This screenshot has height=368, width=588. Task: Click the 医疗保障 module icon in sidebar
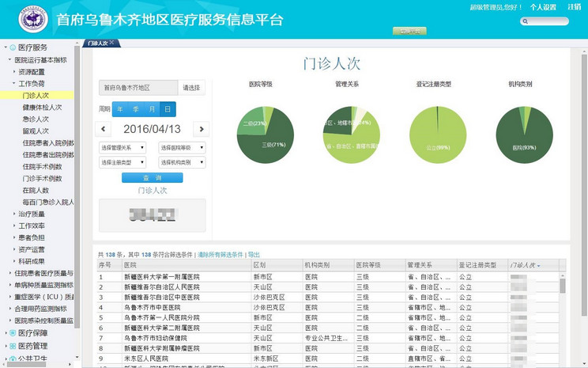click(x=12, y=333)
